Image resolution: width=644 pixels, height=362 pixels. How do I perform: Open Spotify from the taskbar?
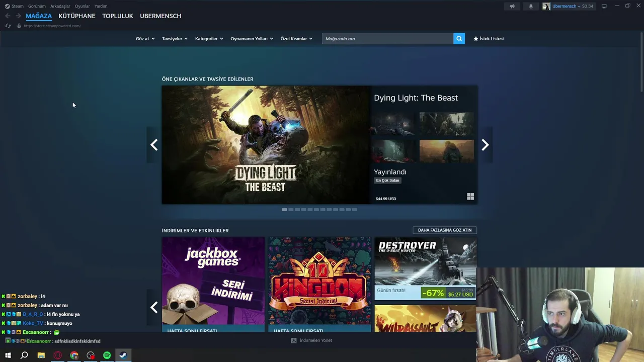coord(107,355)
